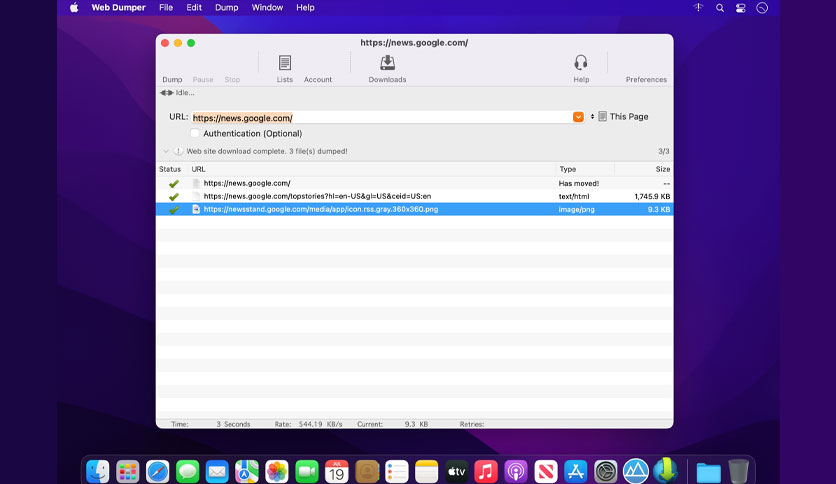Click the Account toolbar item
The image size is (836, 484).
click(x=318, y=79)
